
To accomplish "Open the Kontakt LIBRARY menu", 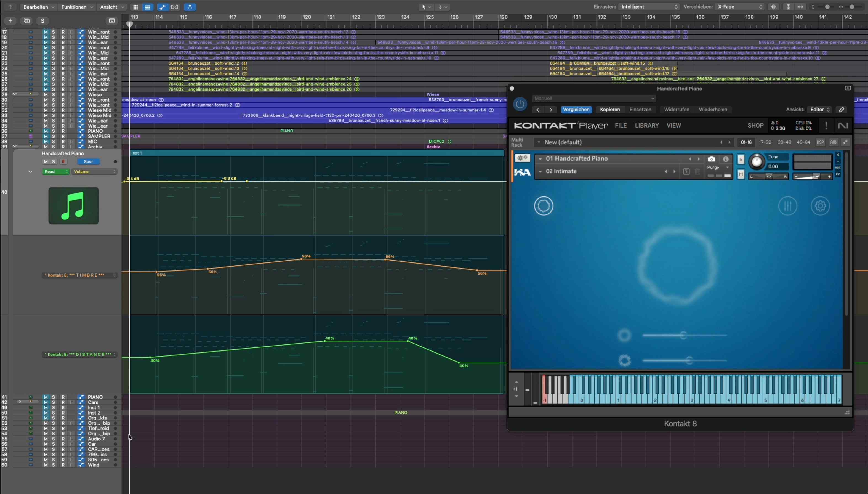I will click(646, 126).
